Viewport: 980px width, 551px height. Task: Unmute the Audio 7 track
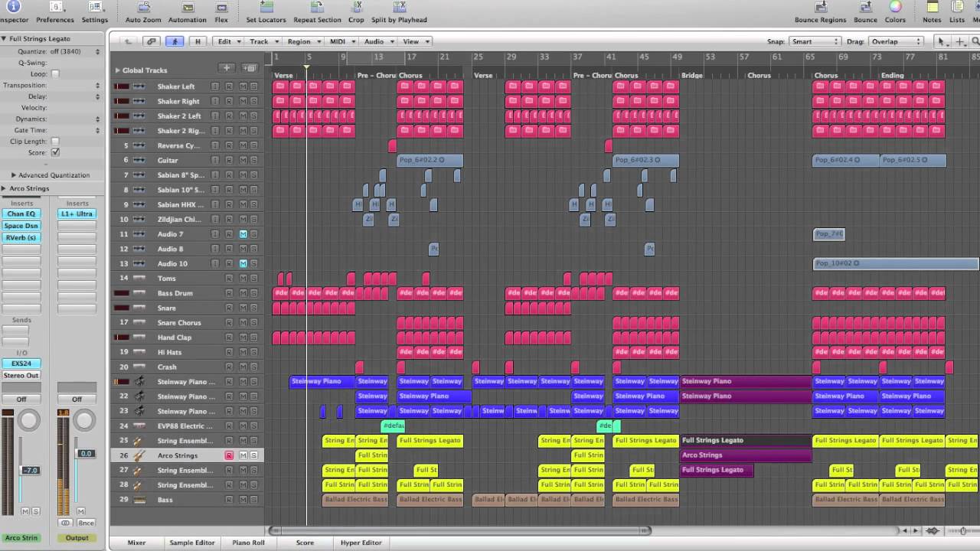243,234
